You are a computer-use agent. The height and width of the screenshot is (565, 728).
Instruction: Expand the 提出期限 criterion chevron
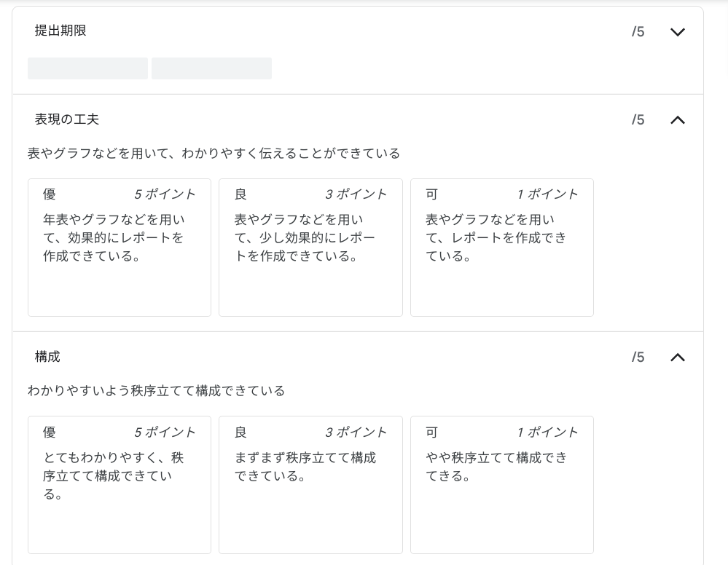click(678, 32)
